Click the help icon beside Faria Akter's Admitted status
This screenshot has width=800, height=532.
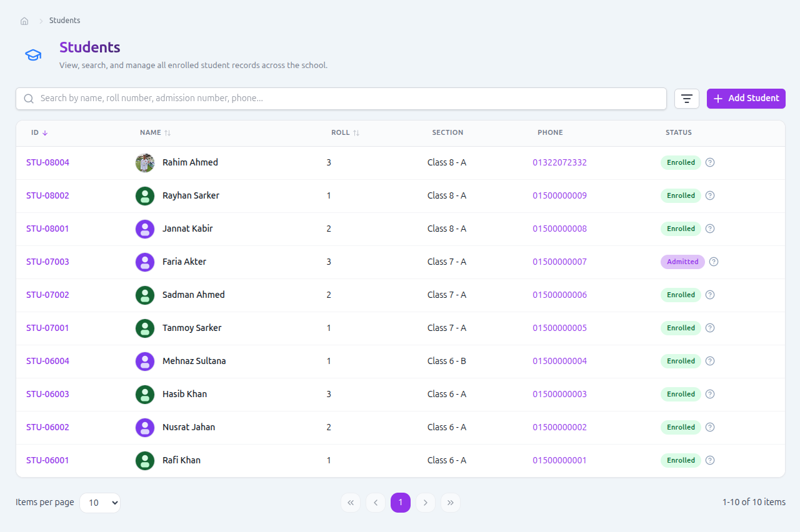click(x=714, y=262)
